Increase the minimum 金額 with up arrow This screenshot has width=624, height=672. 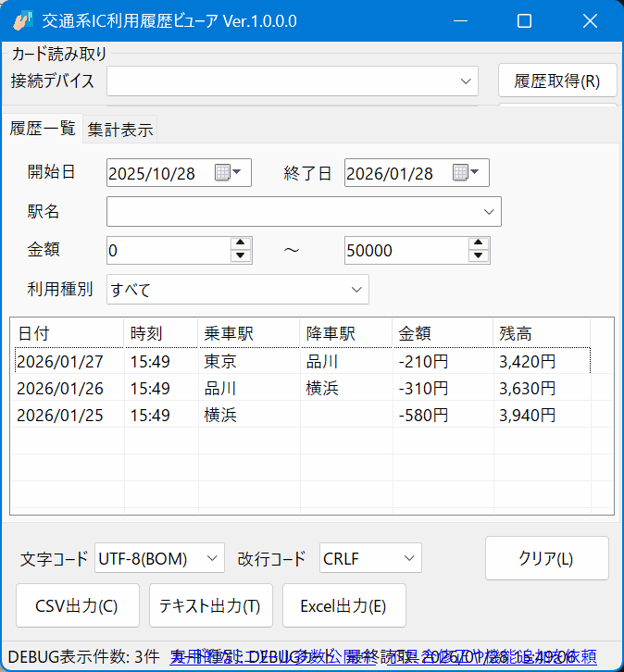tap(241, 243)
